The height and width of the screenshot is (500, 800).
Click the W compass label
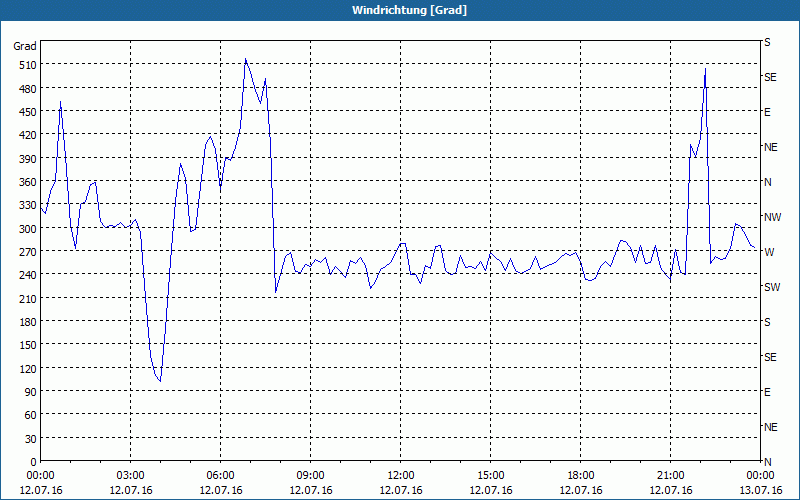[x=769, y=252]
